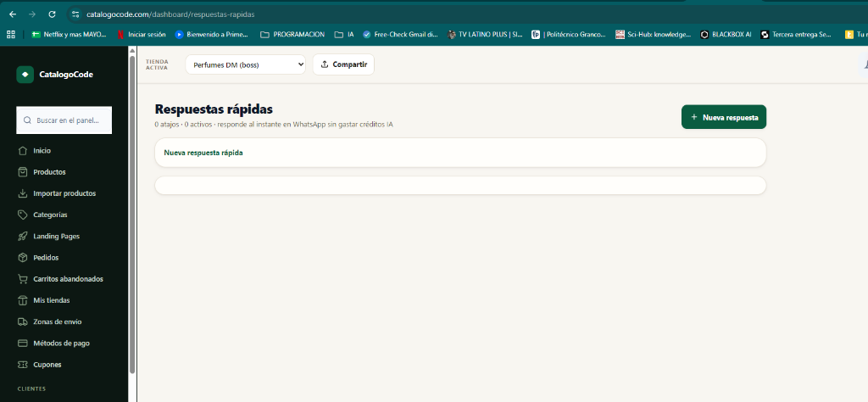The image size is (868, 402).
Task: Click the address bar URL
Action: [x=170, y=14]
